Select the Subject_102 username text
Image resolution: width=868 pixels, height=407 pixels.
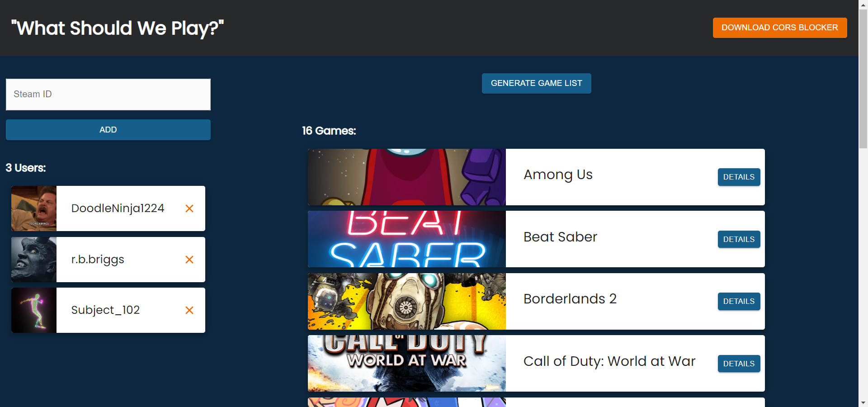[x=105, y=310]
